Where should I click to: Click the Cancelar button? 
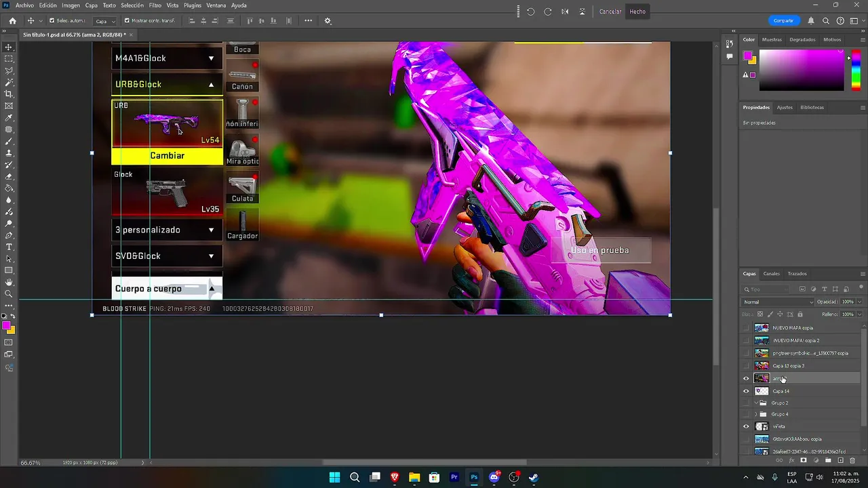tap(610, 12)
